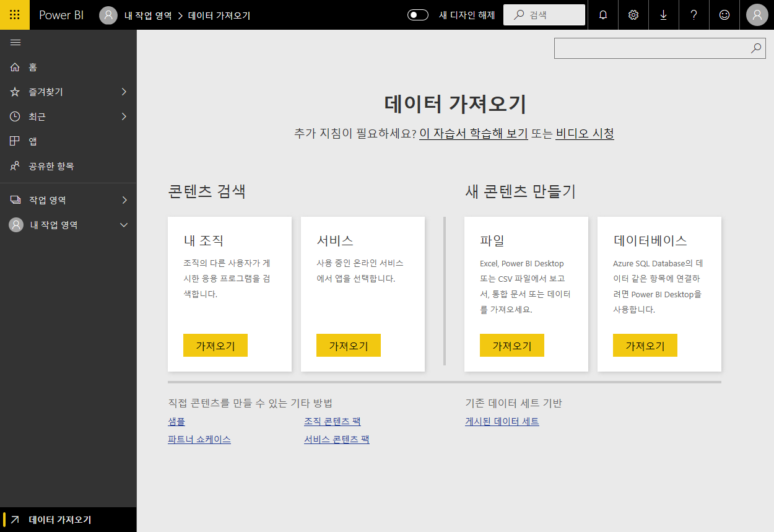Open the user profile avatar
Viewport: 774px width, 532px height.
tap(757, 15)
